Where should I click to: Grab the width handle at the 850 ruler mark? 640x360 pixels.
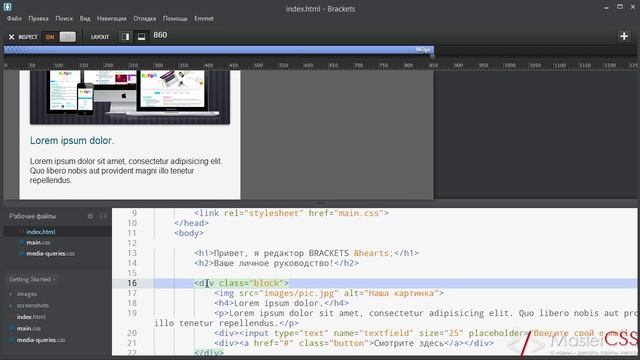pyautogui.click(x=433, y=56)
